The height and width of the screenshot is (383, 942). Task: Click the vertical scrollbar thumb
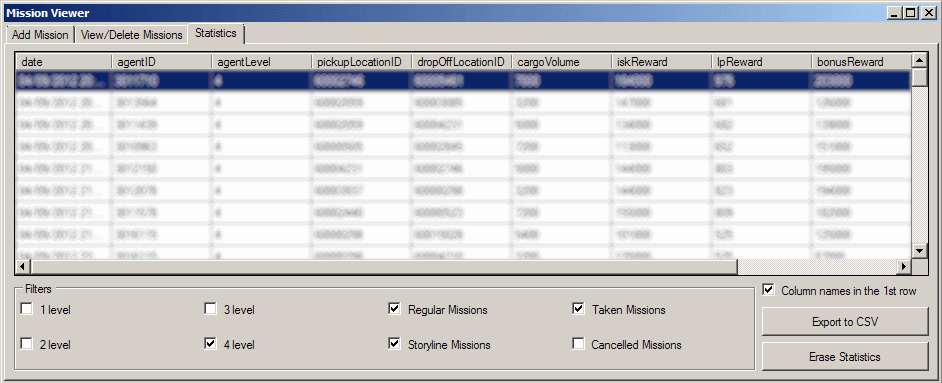coord(919,77)
